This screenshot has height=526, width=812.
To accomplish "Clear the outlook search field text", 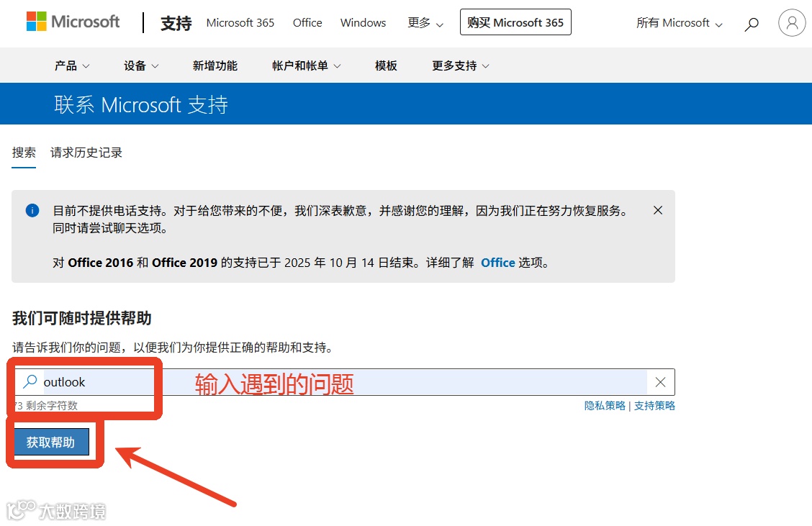I will pos(660,382).
